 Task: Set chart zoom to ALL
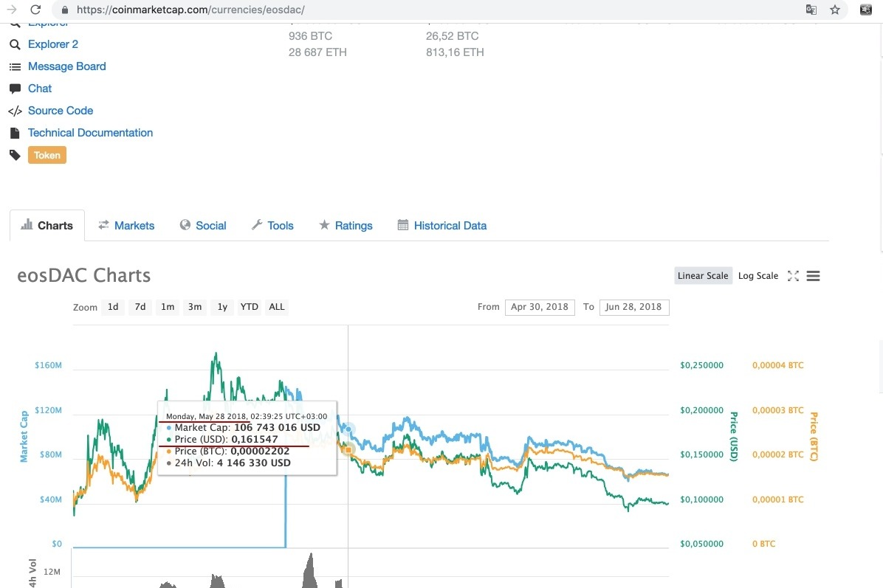(x=277, y=307)
